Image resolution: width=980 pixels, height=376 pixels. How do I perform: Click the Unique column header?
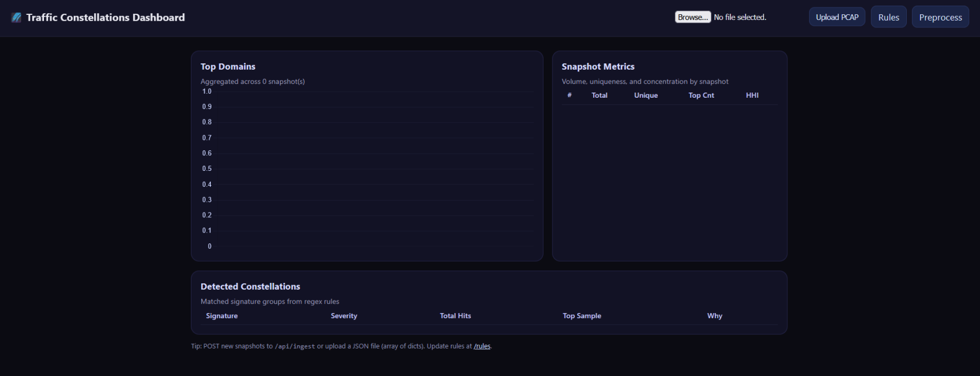[x=646, y=95]
